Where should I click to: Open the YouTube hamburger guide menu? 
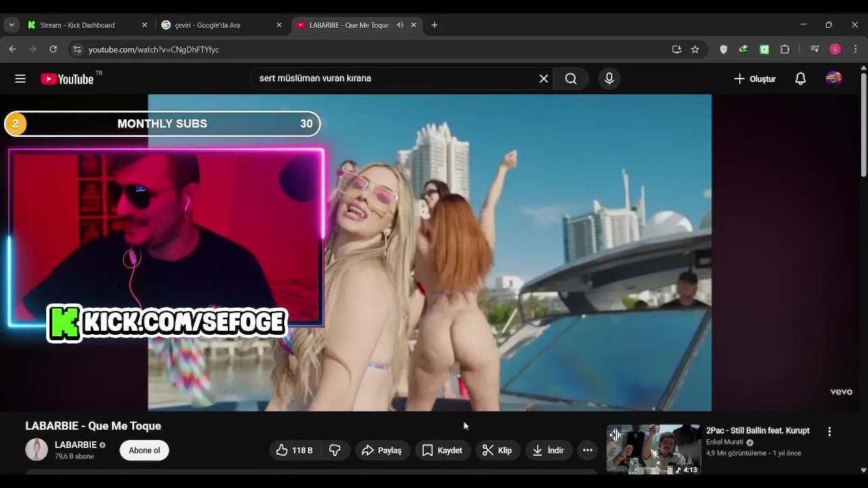tap(20, 79)
